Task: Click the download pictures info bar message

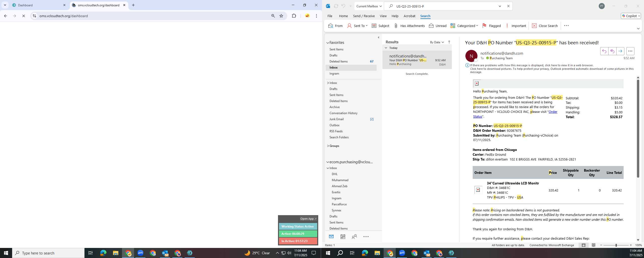Action: pos(552,70)
